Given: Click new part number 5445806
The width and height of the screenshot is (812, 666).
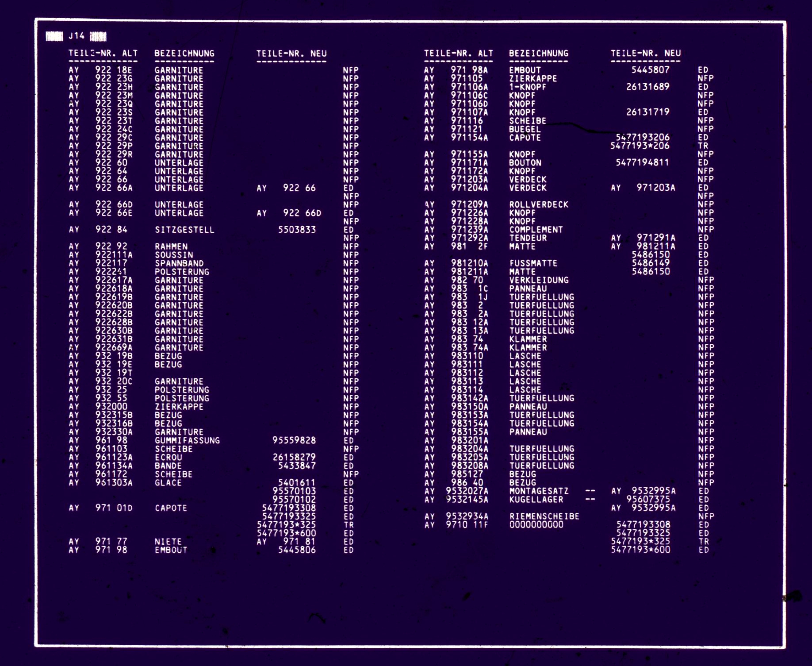Looking at the screenshot, I should 297,550.
